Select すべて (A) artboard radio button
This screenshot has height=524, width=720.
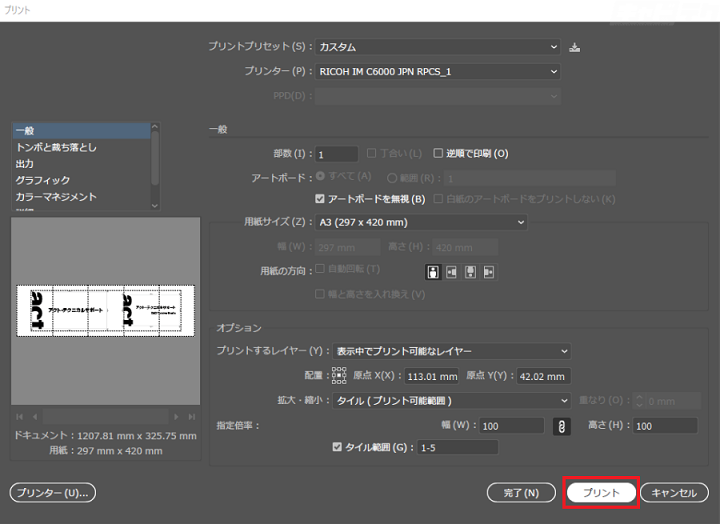[321, 176]
